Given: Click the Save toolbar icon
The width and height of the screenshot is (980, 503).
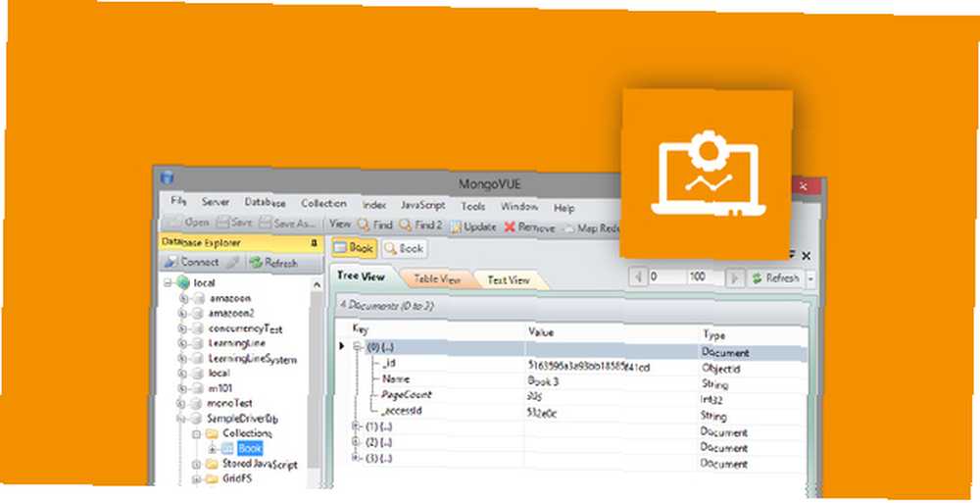Looking at the screenshot, I should click(x=222, y=223).
